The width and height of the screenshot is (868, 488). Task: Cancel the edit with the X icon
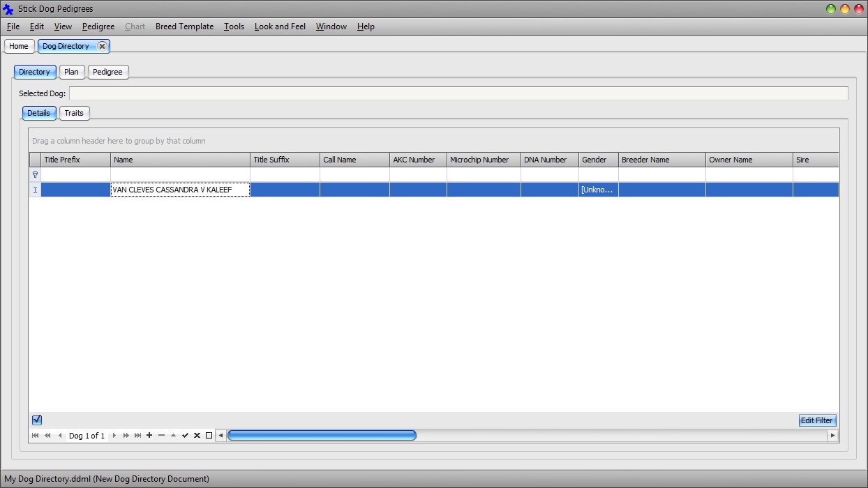pos(197,436)
